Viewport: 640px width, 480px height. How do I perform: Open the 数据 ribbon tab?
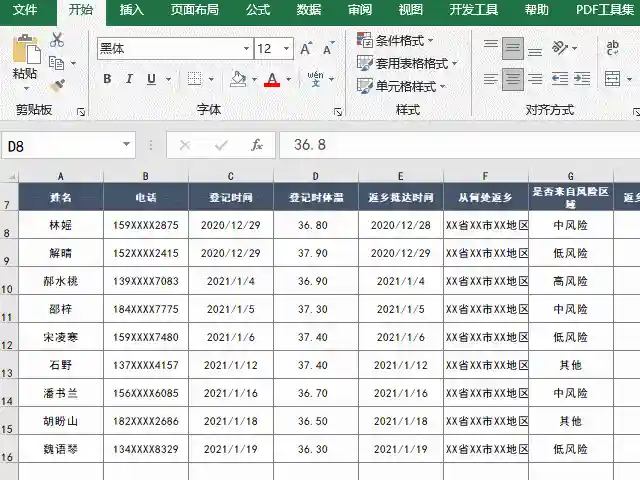click(x=309, y=10)
